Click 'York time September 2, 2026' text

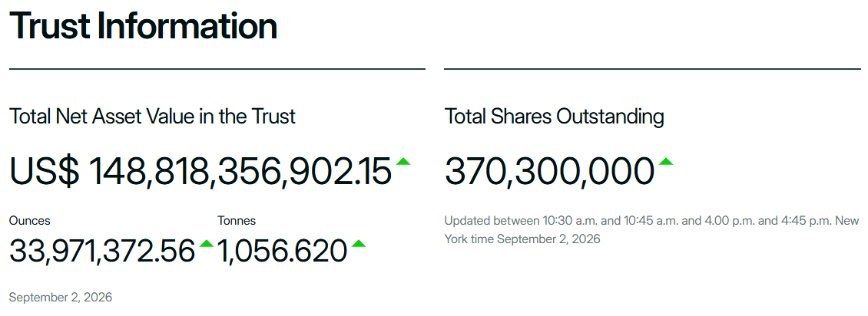(522, 239)
